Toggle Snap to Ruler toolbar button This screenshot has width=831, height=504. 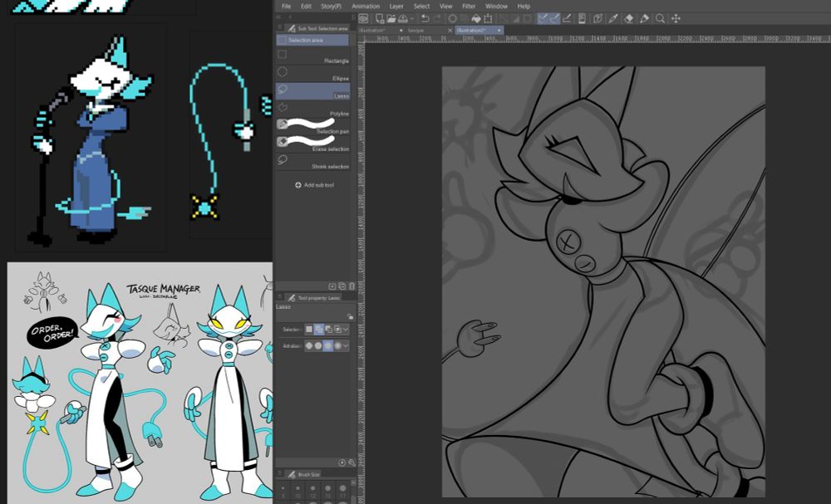point(542,18)
